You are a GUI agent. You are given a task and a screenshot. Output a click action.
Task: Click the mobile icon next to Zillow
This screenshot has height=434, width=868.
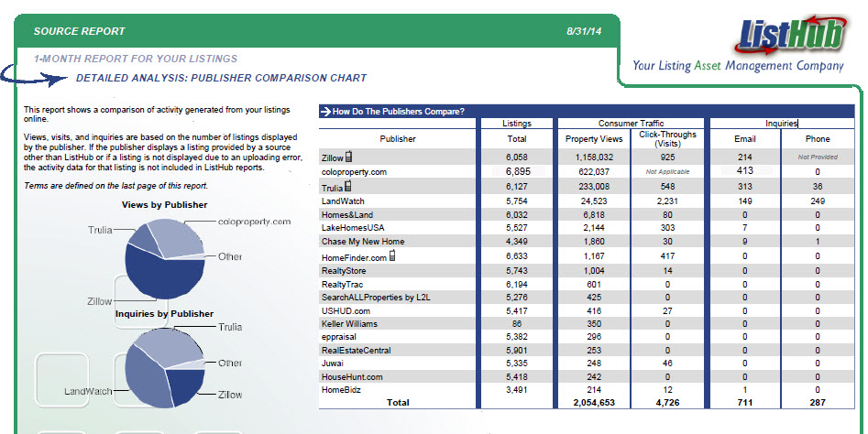(x=348, y=157)
